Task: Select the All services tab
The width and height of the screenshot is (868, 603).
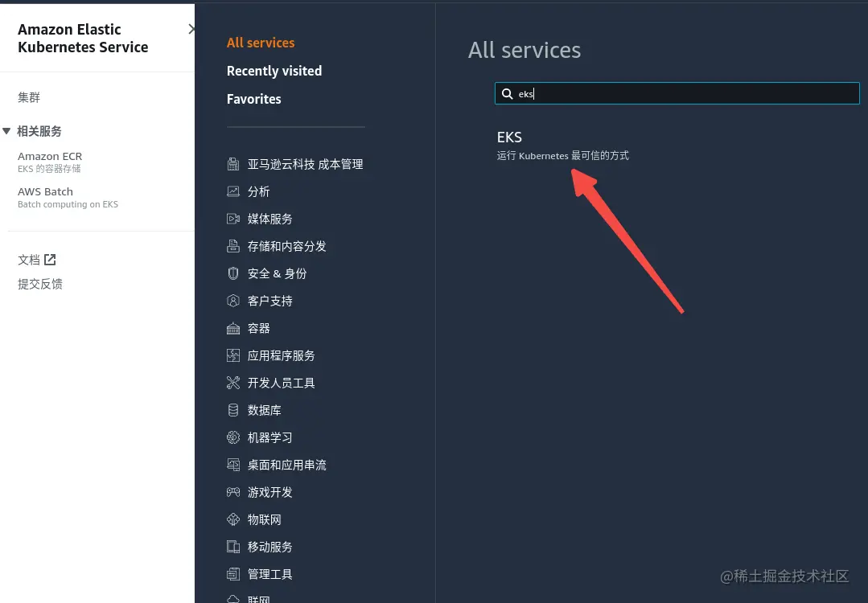Action: (261, 43)
